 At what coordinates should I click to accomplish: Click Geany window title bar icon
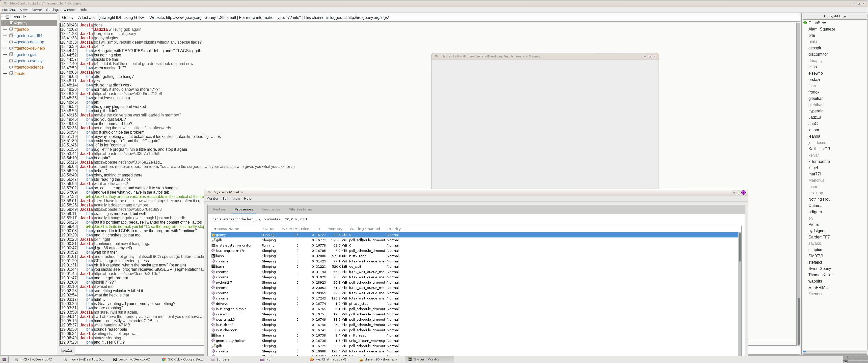pos(436,56)
